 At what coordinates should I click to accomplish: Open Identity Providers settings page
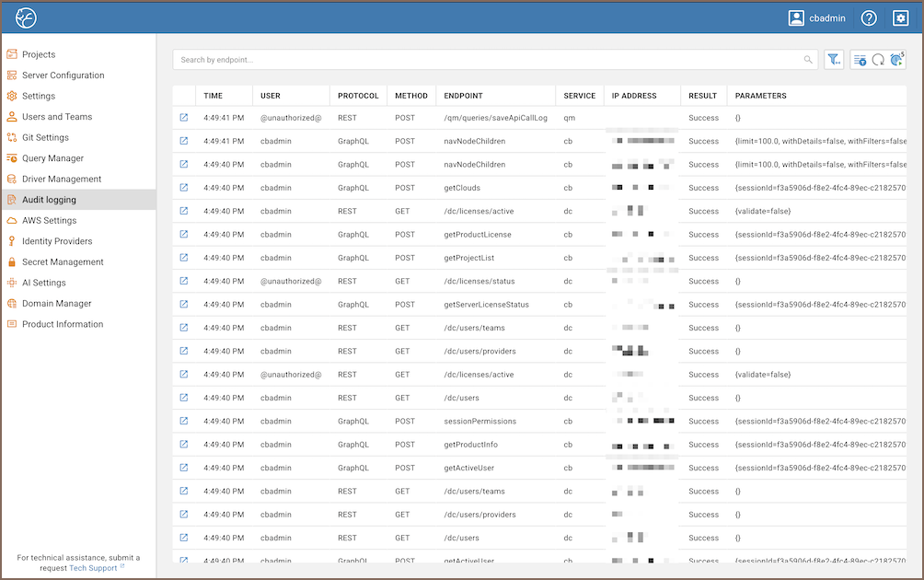click(57, 241)
